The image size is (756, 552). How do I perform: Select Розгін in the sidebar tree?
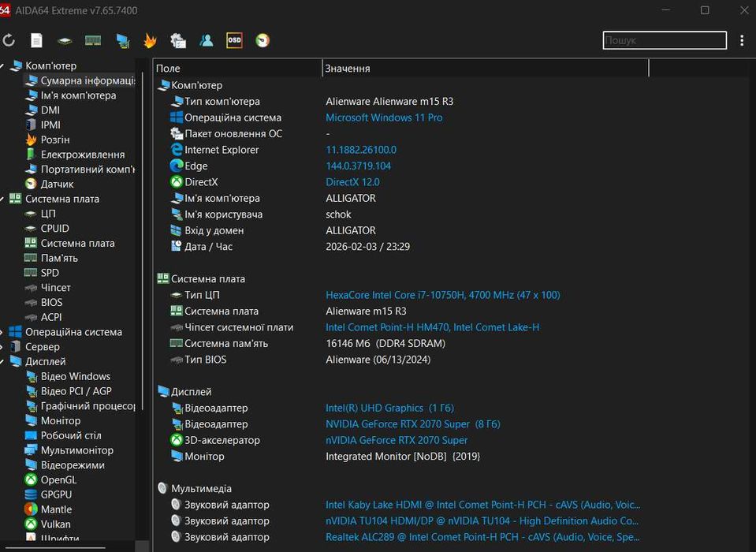coord(47,140)
